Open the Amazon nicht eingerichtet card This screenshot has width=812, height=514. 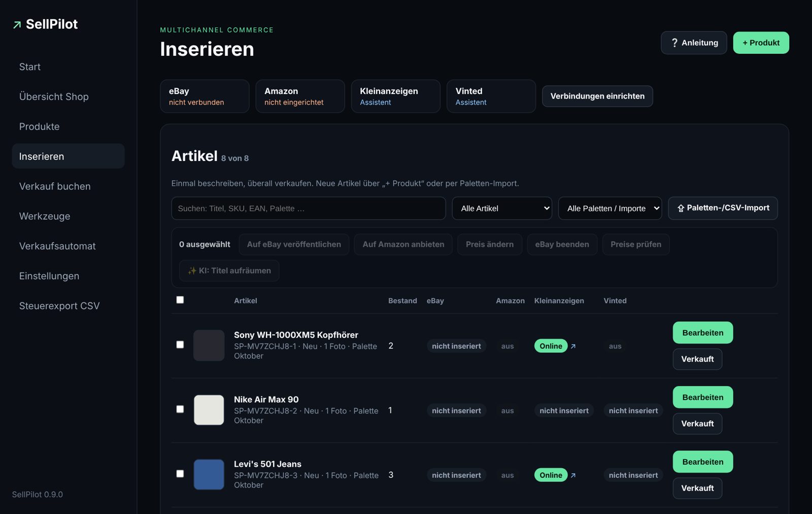[300, 96]
